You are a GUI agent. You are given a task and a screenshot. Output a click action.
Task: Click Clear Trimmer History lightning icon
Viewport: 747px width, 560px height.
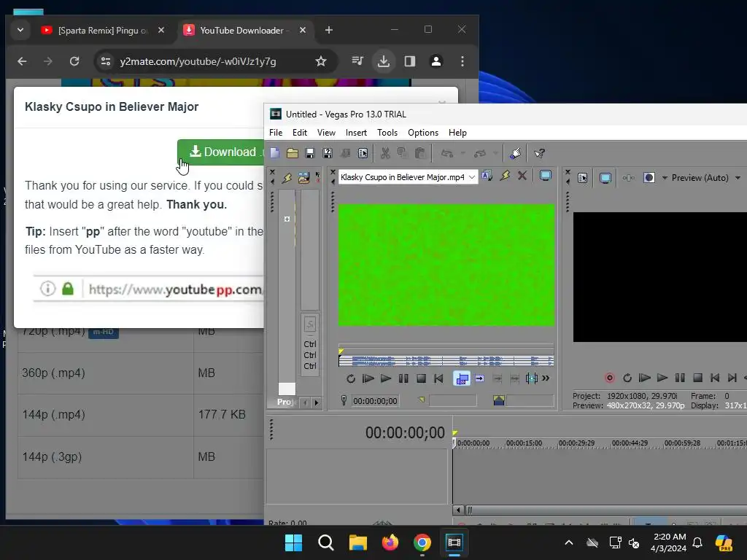[x=505, y=176]
